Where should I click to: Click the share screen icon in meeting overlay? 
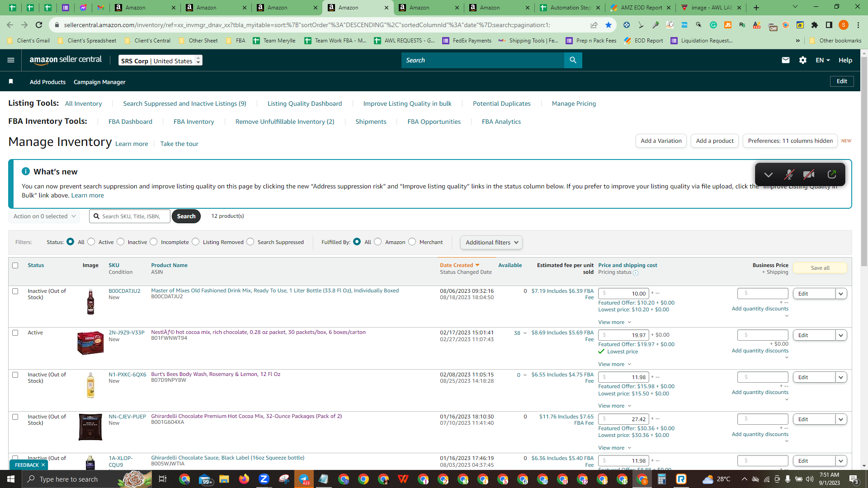coord(832,175)
